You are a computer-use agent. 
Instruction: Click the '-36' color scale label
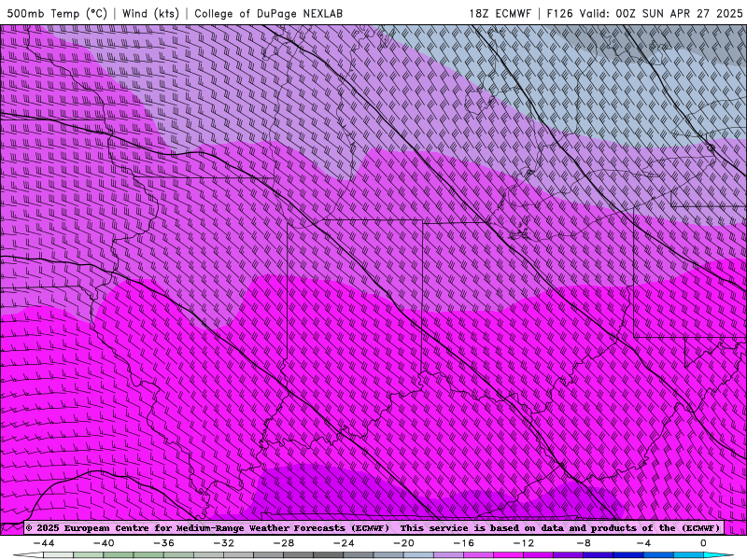point(164,543)
